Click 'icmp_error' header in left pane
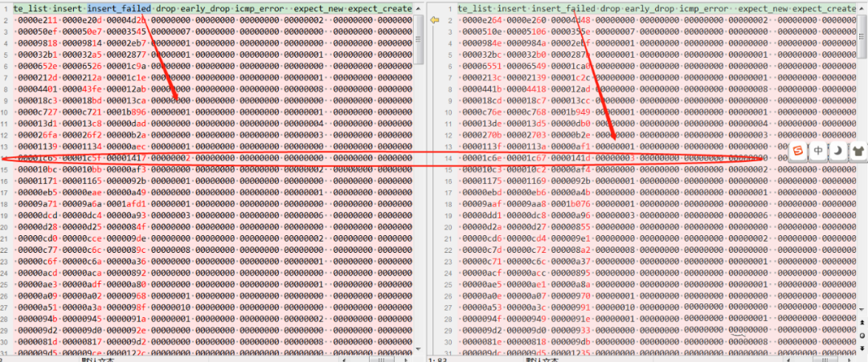The width and height of the screenshot is (868, 362). tap(259, 9)
